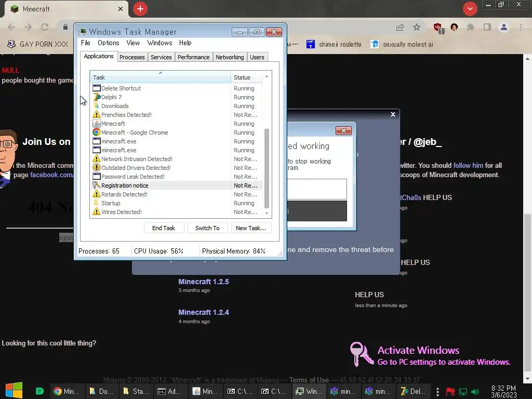Click the follow him link
Image resolution: width=532 pixels, height=399 pixels.
(468, 166)
